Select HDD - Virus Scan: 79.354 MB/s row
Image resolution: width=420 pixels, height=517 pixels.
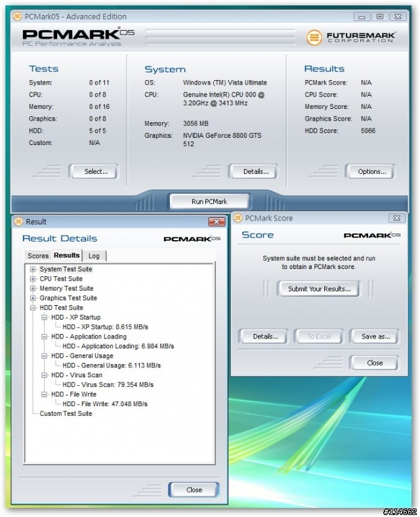(x=108, y=384)
